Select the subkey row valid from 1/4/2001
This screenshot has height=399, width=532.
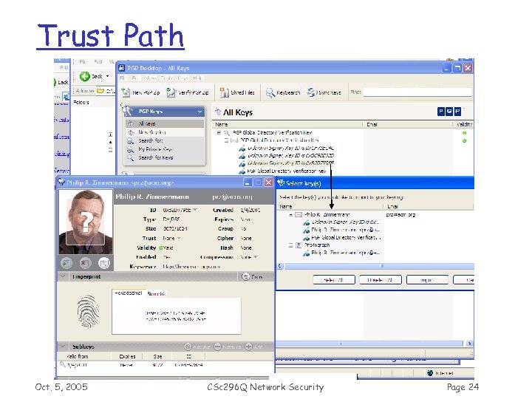click(166, 365)
